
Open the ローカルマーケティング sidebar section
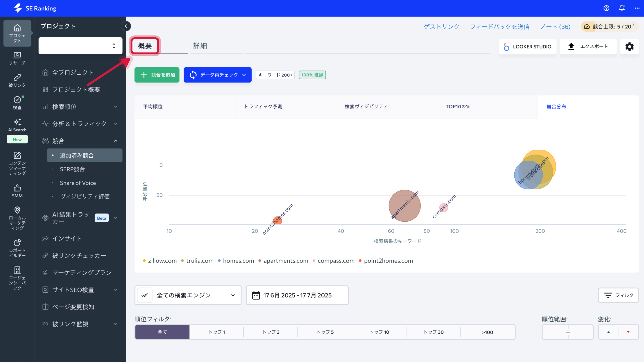click(17, 218)
